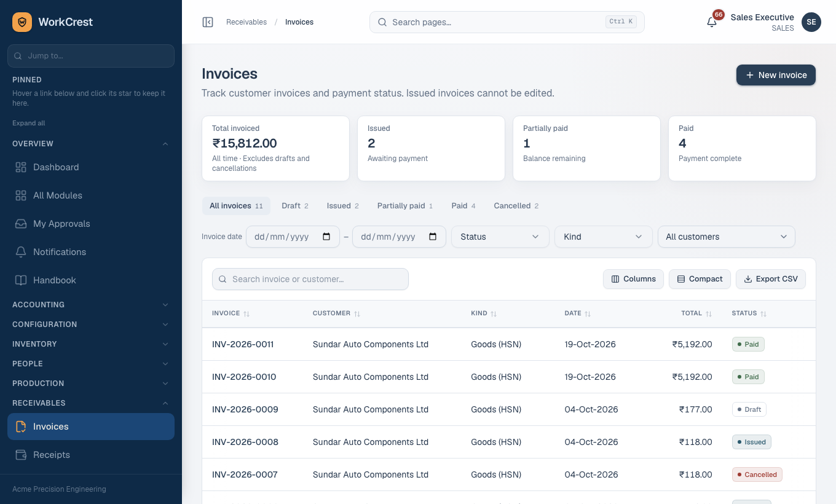Sort table by Date column
This screenshot has width=836, height=504.
[x=578, y=313]
